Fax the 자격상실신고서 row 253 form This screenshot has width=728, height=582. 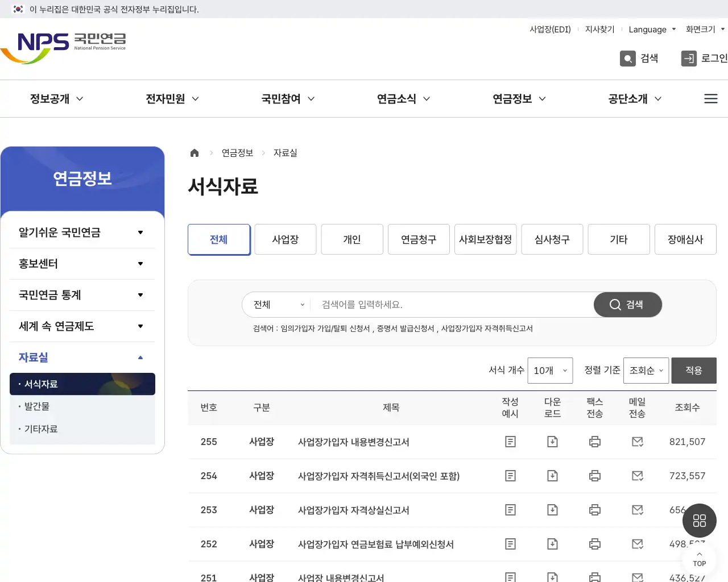(595, 510)
